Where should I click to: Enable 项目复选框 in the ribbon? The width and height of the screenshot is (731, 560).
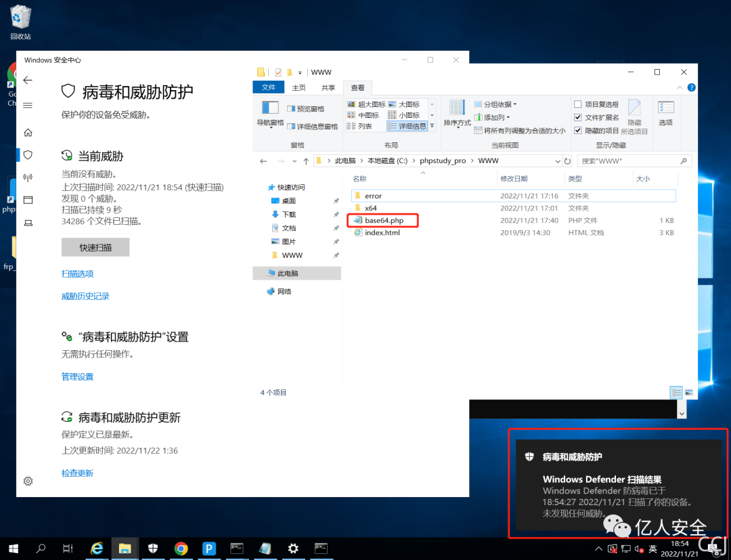pos(579,104)
